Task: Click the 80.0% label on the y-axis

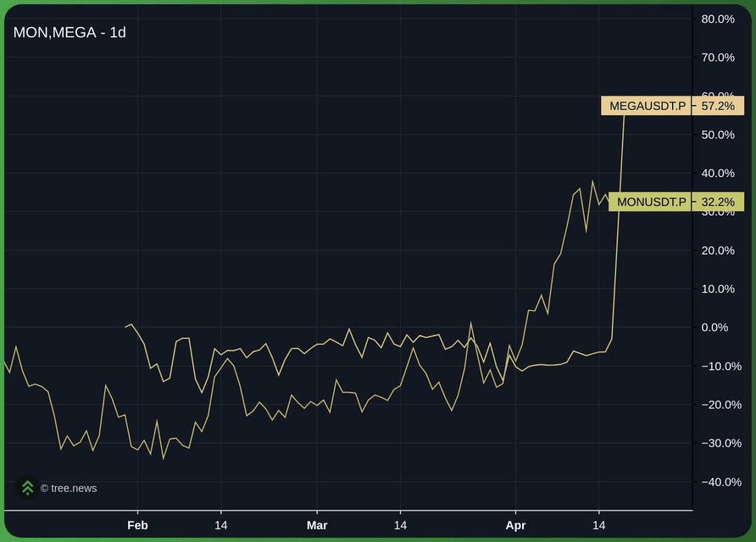Action: coord(718,19)
